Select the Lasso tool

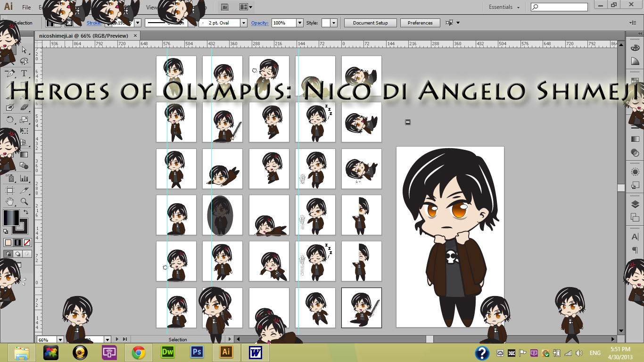(25, 62)
